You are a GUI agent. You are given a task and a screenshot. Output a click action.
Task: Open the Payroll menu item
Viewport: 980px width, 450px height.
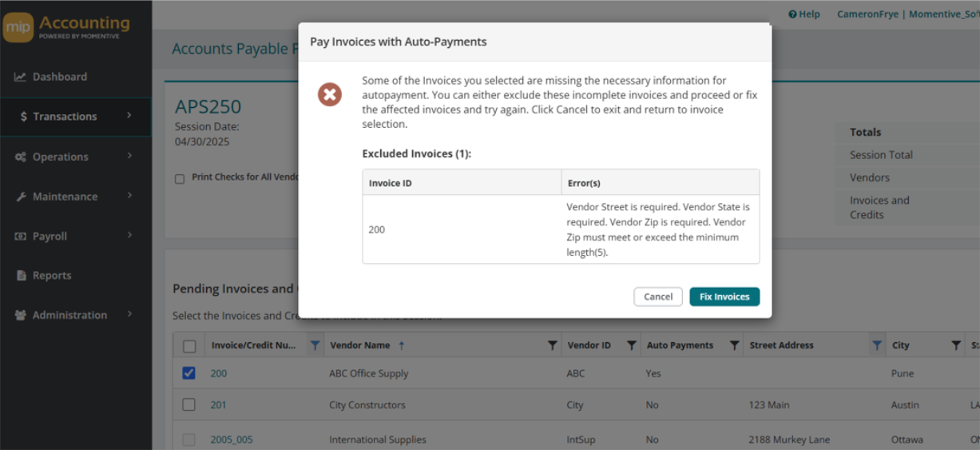pos(50,237)
